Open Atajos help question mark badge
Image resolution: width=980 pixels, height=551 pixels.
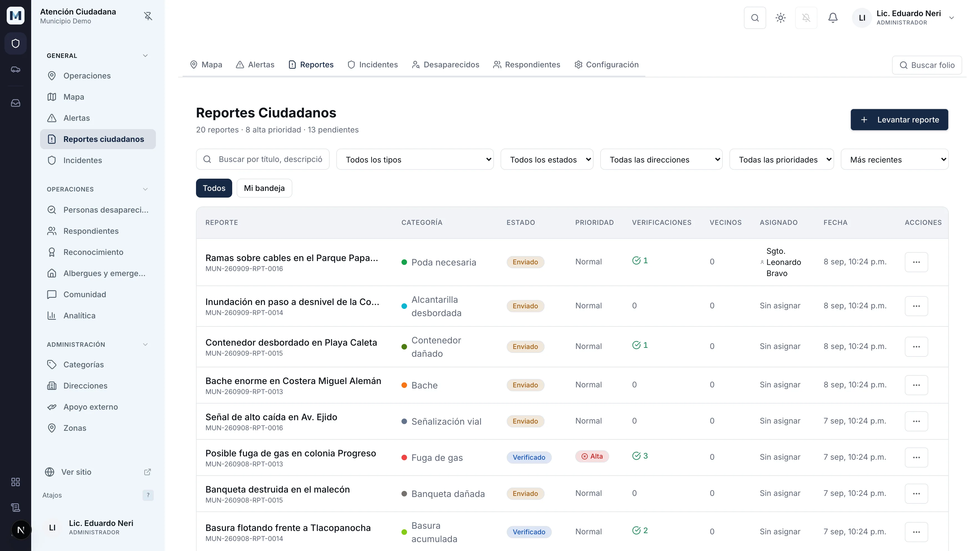pos(148,495)
